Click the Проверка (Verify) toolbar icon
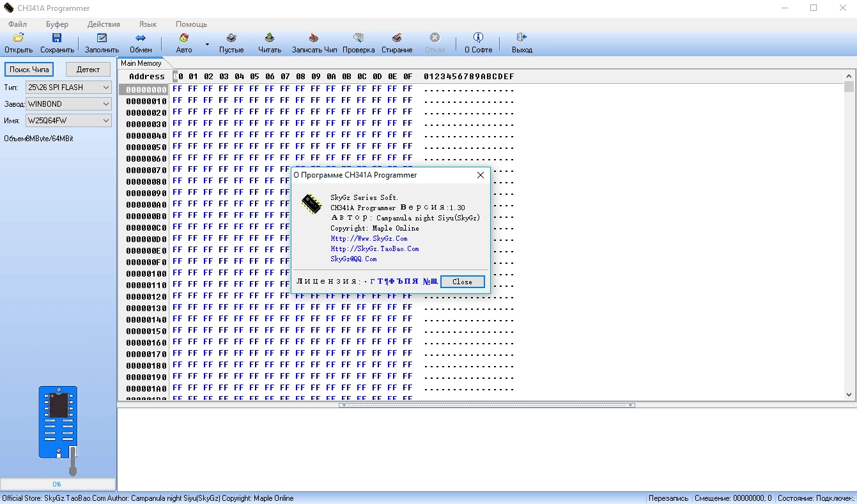 pos(359,38)
